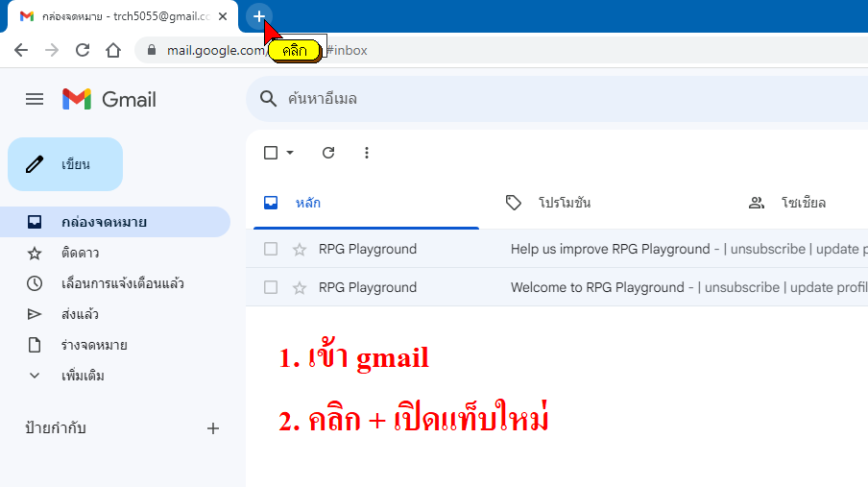Open a new browser tab with plus button
The image size is (868, 487).
[x=258, y=16]
